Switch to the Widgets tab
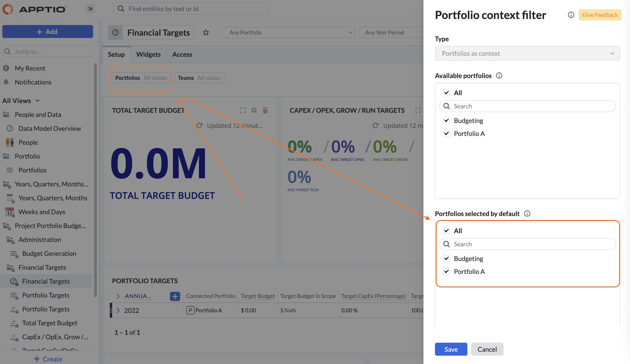This screenshot has height=364, width=630. 148,54
